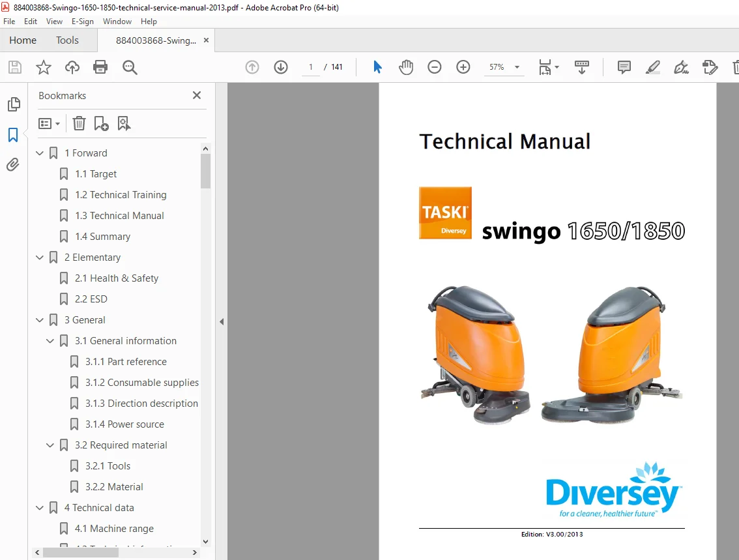Collapse 3.2 Required material bookmark
This screenshot has width=739, height=560.
pos(50,445)
